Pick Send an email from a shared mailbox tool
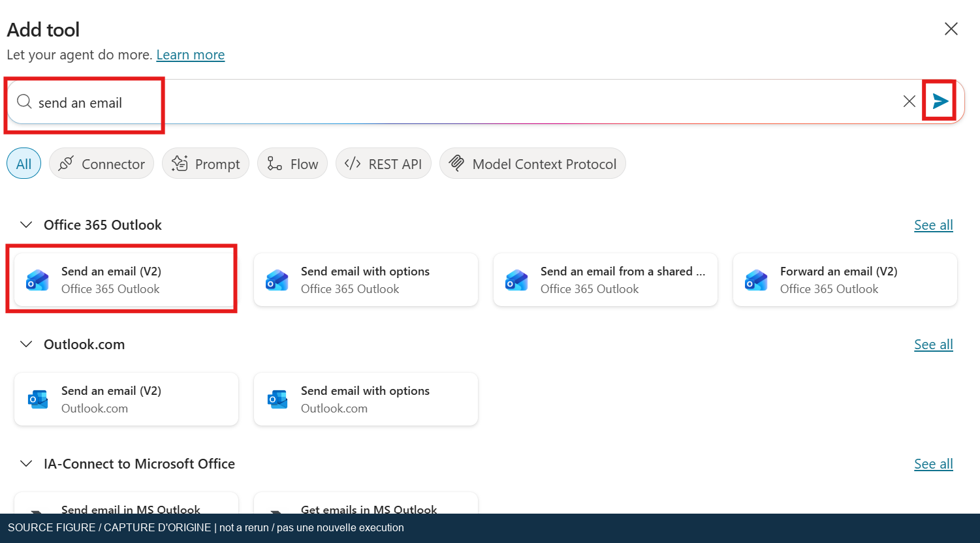 pyautogui.click(x=605, y=280)
